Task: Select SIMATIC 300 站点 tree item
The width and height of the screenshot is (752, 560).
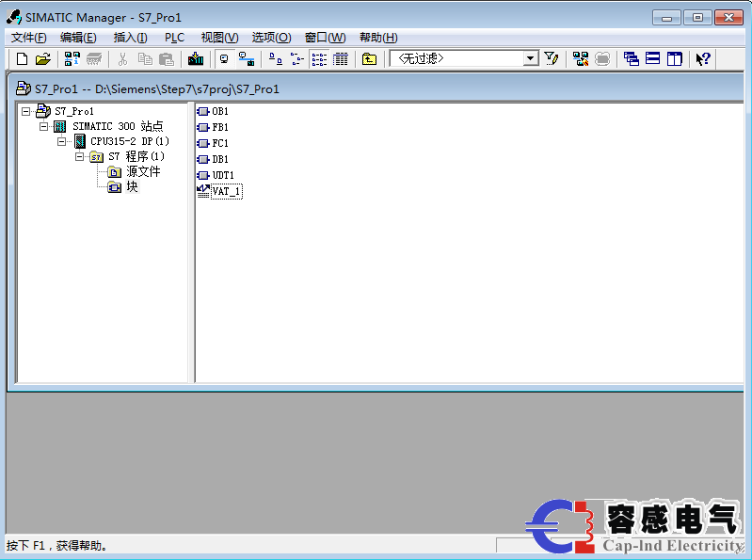Action: (x=118, y=126)
